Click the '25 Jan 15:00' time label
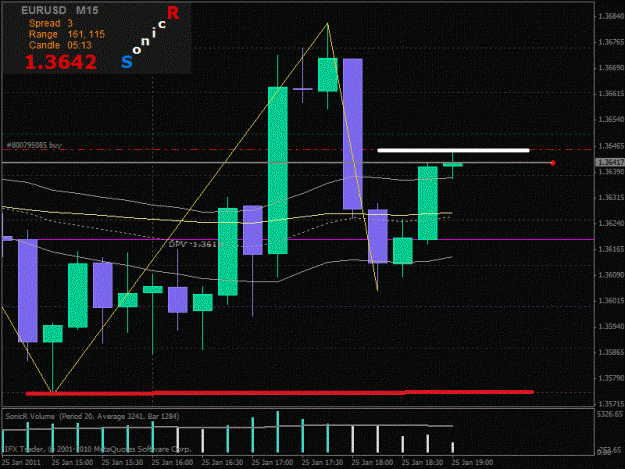Viewport: 625px width, 469px height. click(73, 462)
